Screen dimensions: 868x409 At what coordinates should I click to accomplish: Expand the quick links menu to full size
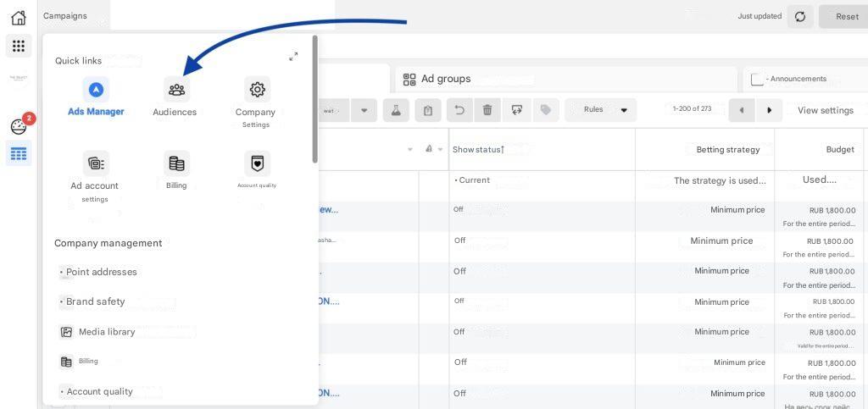coord(293,56)
